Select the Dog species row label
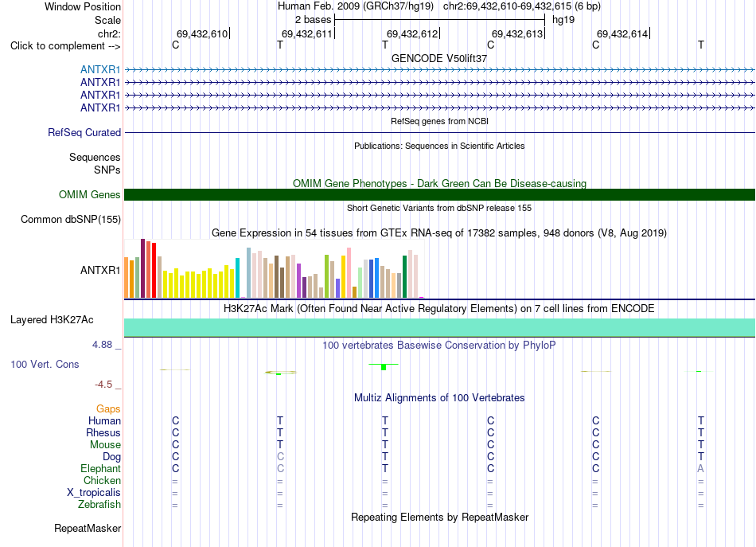756x547 pixels. point(111,457)
